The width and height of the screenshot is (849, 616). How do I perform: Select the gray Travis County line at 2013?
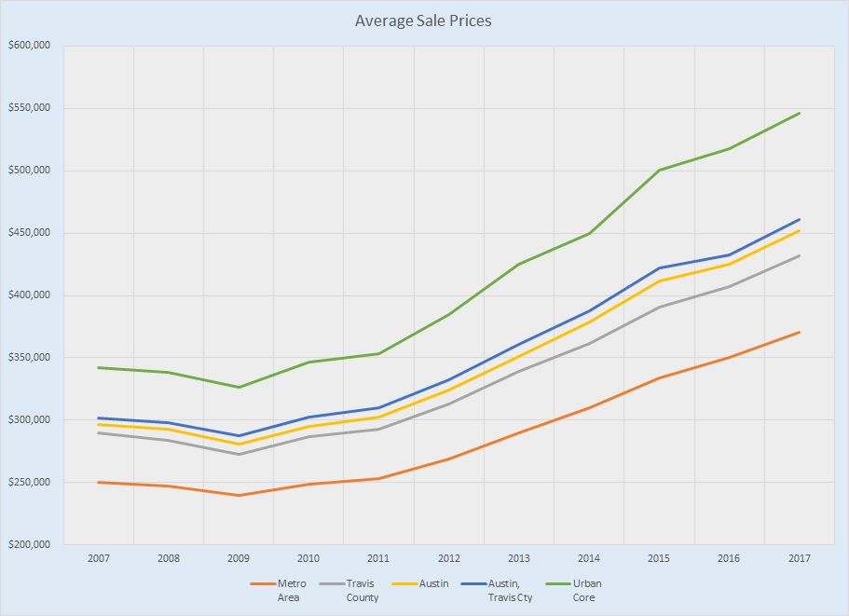pos(518,372)
